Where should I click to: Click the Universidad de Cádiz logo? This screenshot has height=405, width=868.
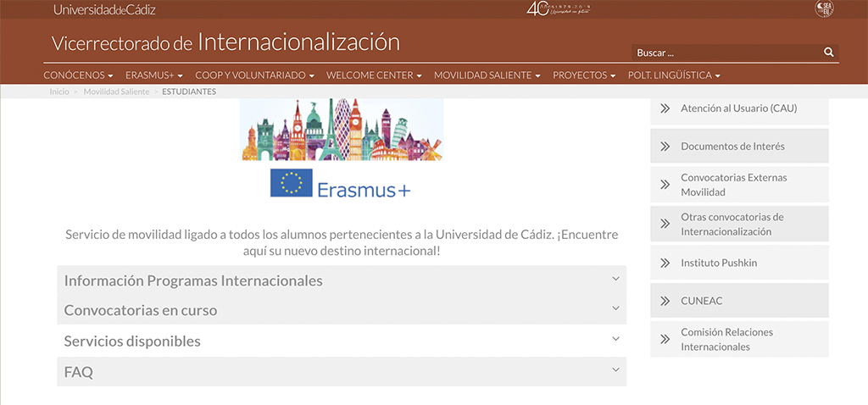click(104, 9)
